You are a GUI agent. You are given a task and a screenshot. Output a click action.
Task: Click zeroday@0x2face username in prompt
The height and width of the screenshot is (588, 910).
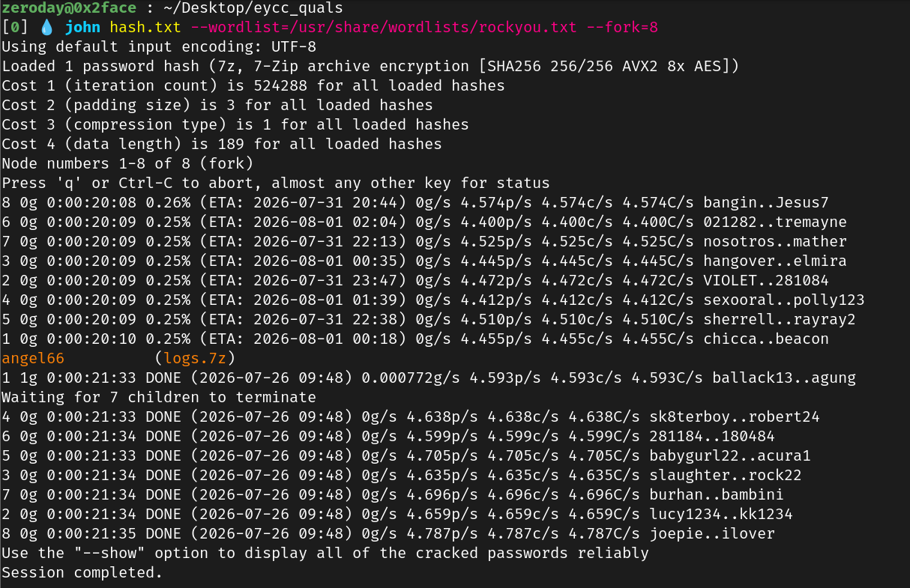(69, 8)
